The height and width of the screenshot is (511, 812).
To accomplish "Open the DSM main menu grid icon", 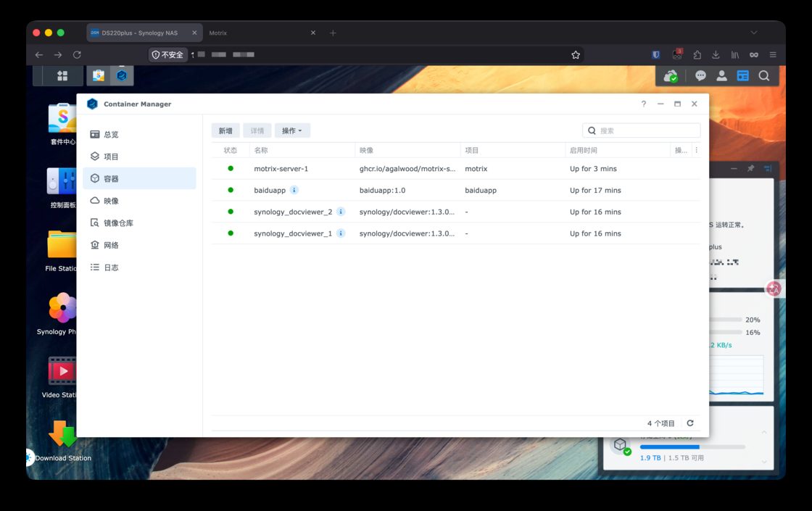I will [x=62, y=75].
